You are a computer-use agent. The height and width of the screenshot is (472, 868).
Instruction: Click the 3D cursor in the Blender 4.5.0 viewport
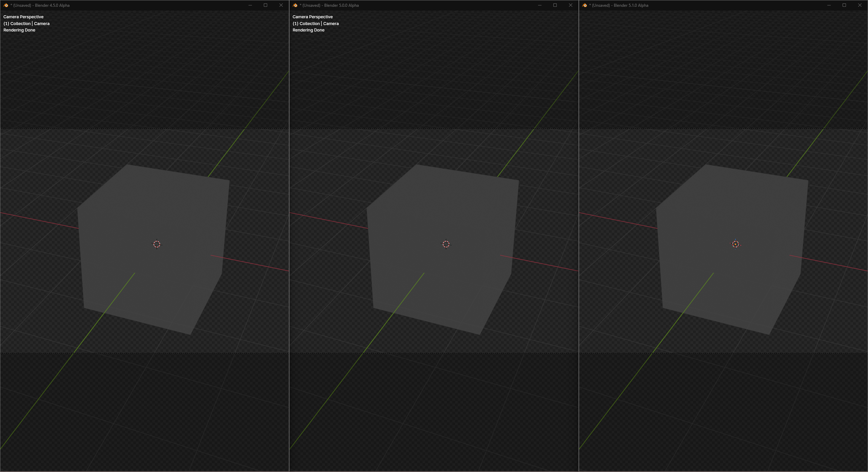(157, 244)
